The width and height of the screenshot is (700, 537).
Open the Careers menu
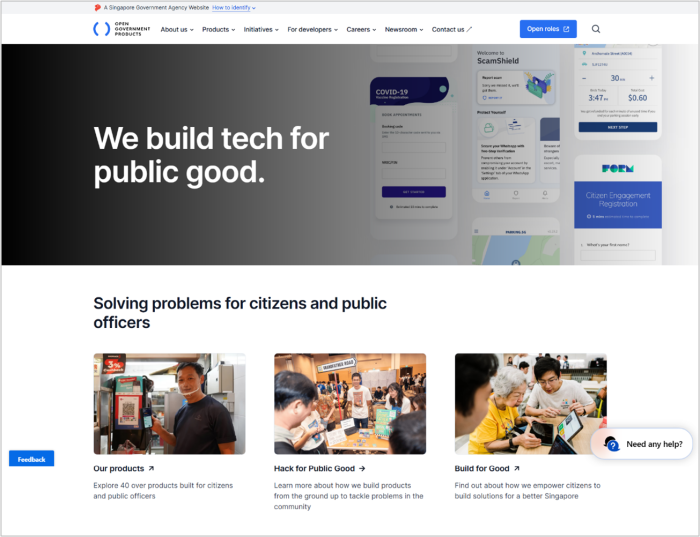tap(361, 29)
